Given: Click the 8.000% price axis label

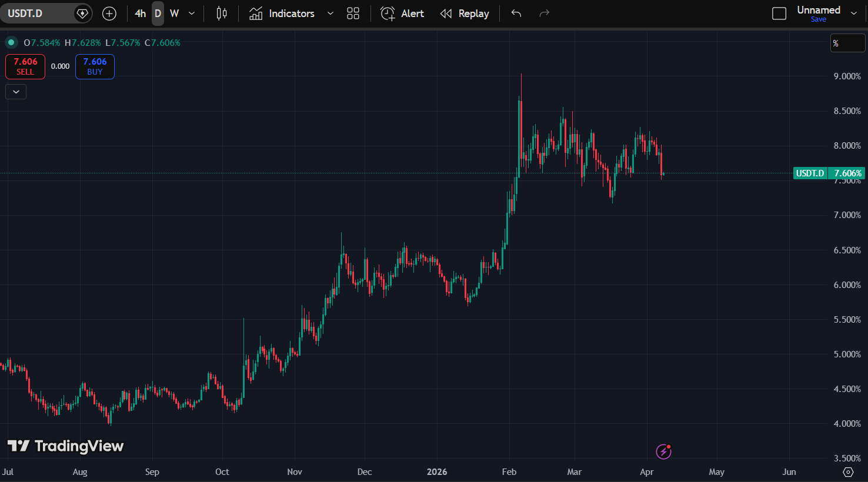Looking at the screenshot, I should tap(847, 146).
